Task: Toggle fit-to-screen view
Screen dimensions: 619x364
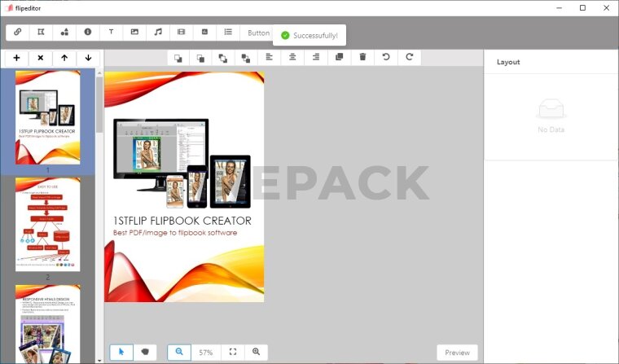Action: coord(233,353)
